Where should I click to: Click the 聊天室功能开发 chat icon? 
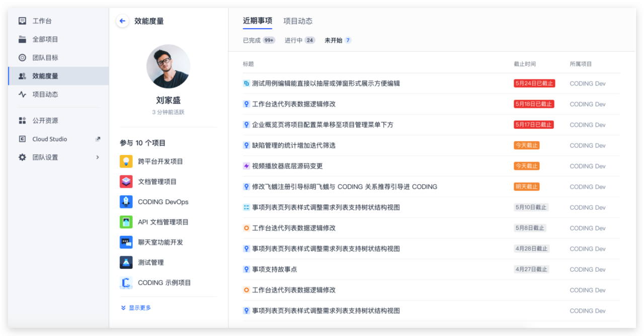tap(126, 242)
